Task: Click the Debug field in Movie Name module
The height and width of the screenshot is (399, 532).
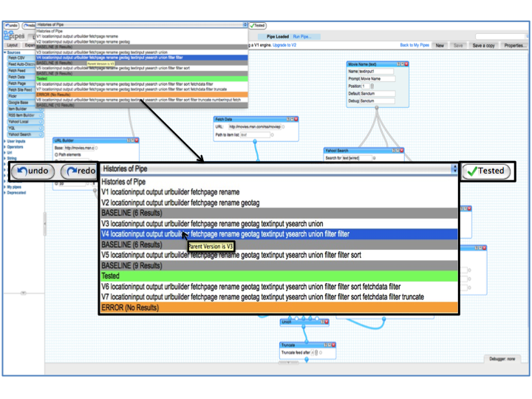Action: [x=378, y=101]
